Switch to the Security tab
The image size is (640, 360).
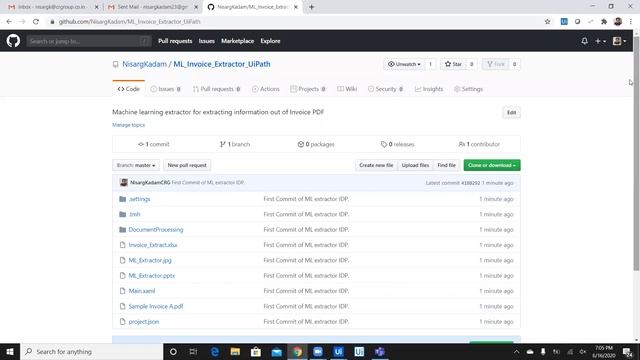tap(385, 89)
